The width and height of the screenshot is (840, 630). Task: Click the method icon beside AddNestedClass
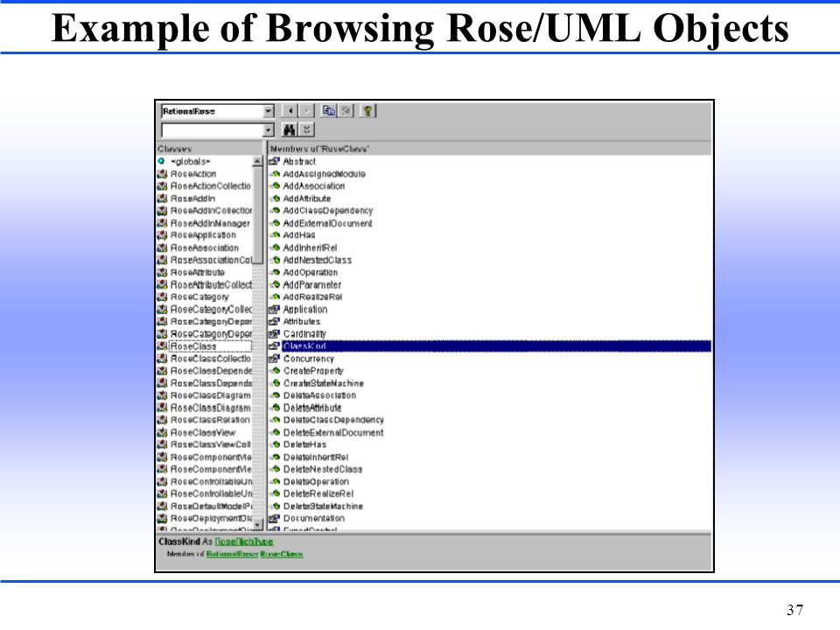point(275,260)
